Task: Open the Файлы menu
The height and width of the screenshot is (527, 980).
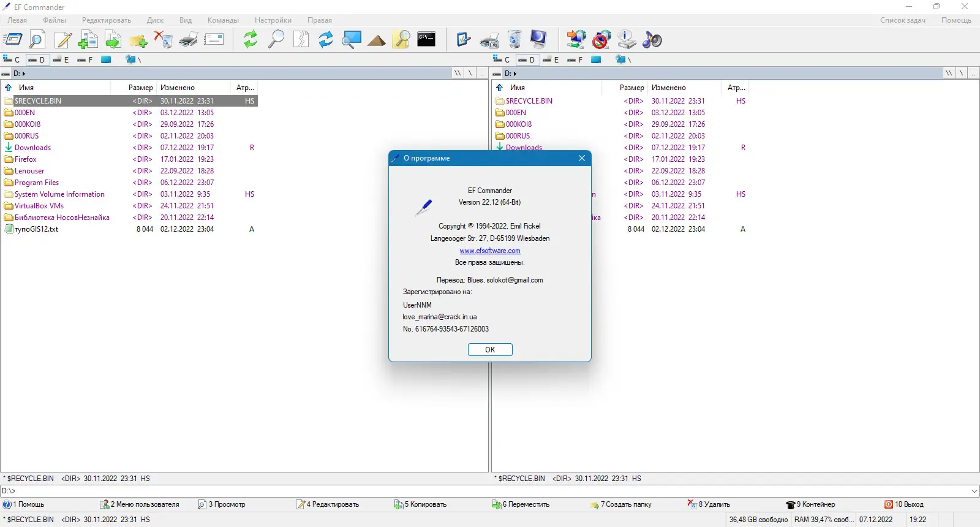Action: (x=55, y=20)
